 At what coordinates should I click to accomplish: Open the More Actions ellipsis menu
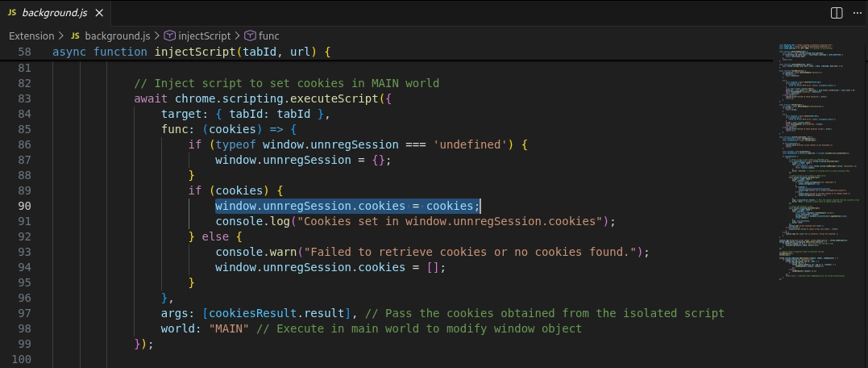(858, 13)
